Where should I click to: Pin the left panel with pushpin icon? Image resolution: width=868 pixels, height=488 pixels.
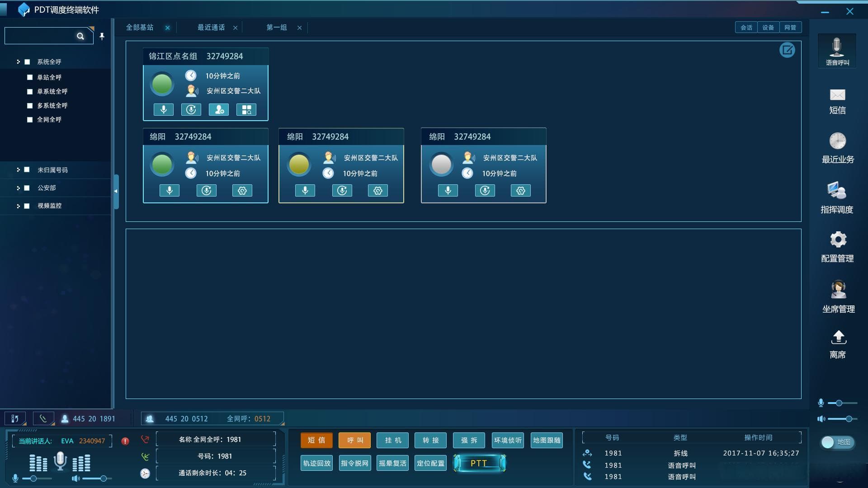pos(102,36)
